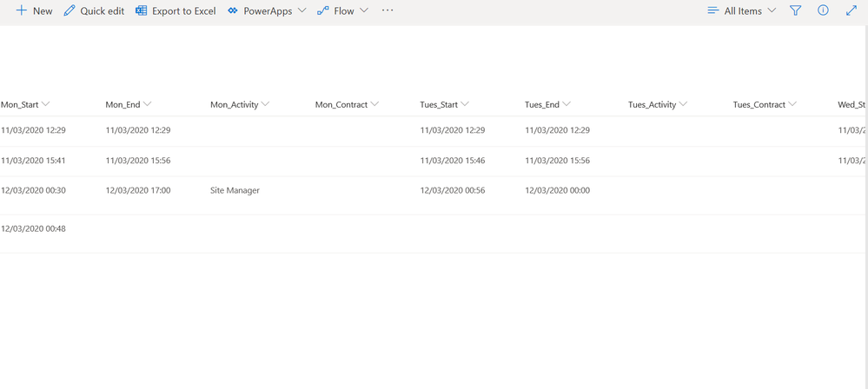Click the Mon_Contract column header
Image resolution: width=868 pixels, height=389 pixels.
pyautogui.click(x=341, y=104)
